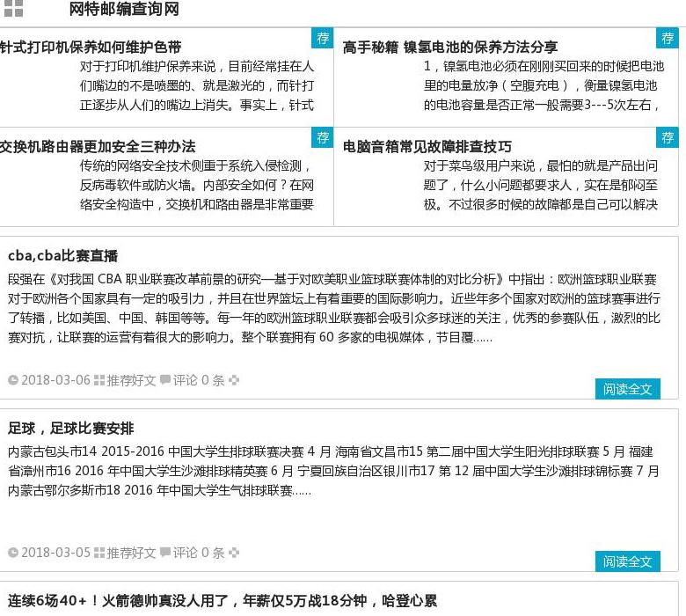Click 阅读全文 for the 足球 post
This screenshot has height=616, width=686.
[627, 561]
